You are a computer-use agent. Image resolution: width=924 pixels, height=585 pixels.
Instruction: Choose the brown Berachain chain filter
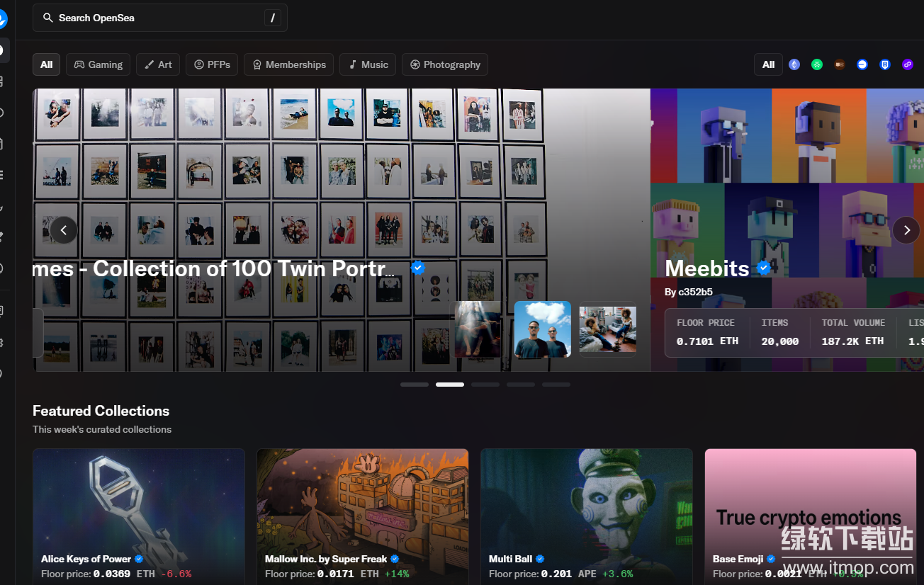[840, 64]
